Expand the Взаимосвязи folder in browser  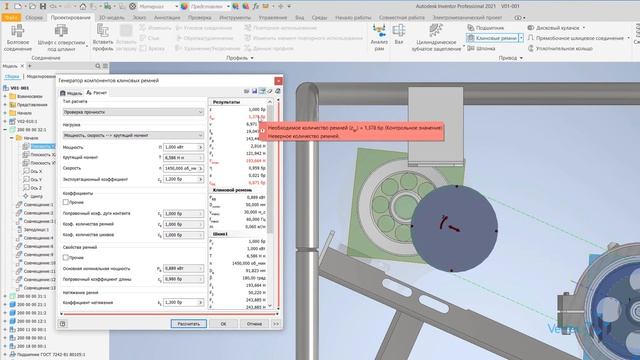point(5,96)
